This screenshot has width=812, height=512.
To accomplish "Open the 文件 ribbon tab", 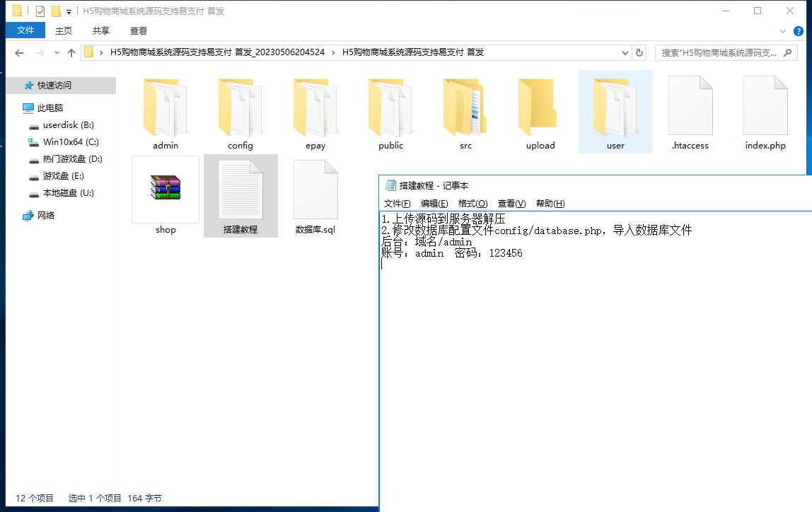I will tap(25, 30).
